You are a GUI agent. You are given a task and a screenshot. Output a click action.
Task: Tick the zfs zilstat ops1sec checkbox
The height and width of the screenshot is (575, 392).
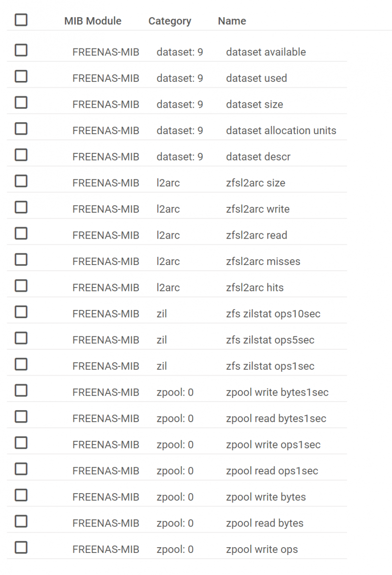pos(21,365)
